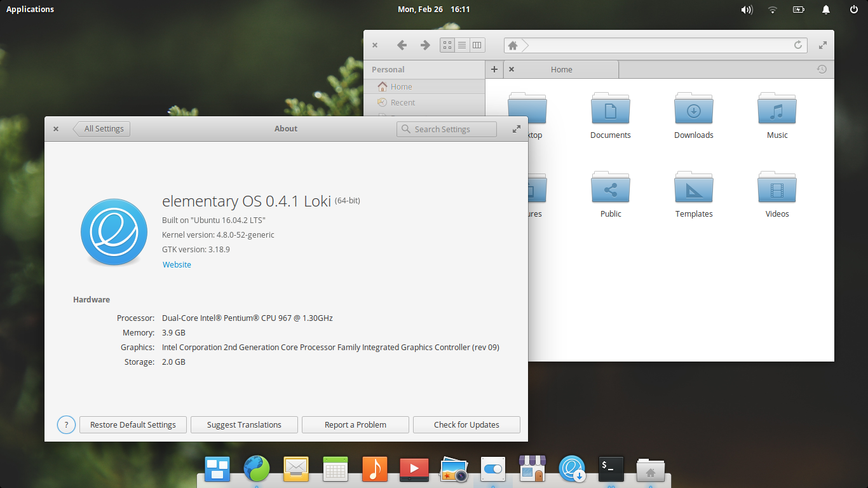Click the Files home-folder icon in dock
Viewport: 868px width, 488px height.
point(651,470)
